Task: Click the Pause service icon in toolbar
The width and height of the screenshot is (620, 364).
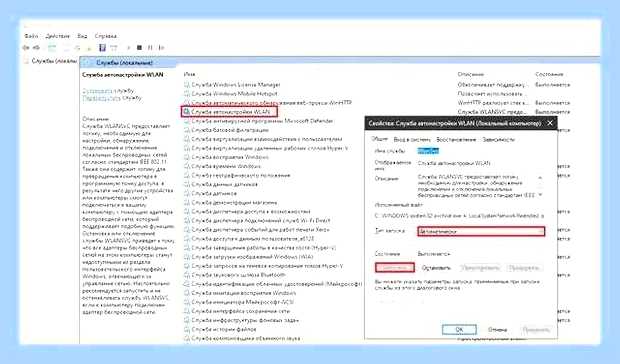Action: click(150, 48)
